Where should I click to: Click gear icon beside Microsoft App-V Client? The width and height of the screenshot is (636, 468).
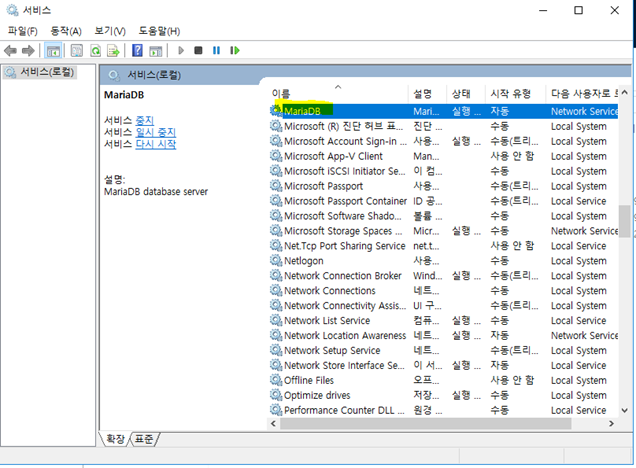(276, 155)
